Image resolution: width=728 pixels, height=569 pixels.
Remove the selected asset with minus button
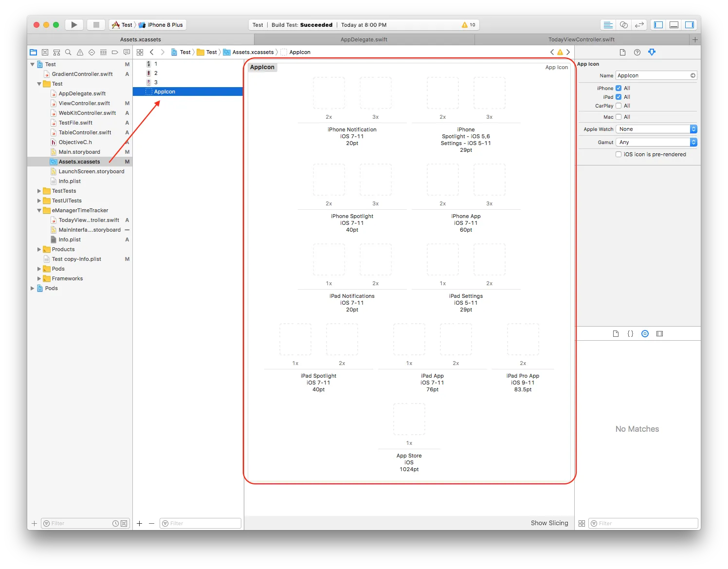click(x=152, y=523)
